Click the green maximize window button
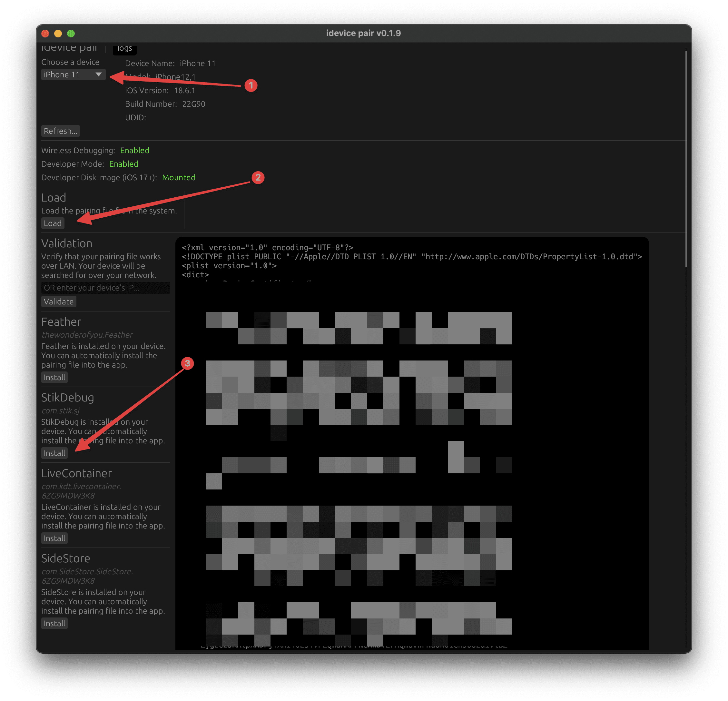 pyautogui.click(x=71, y=34)
